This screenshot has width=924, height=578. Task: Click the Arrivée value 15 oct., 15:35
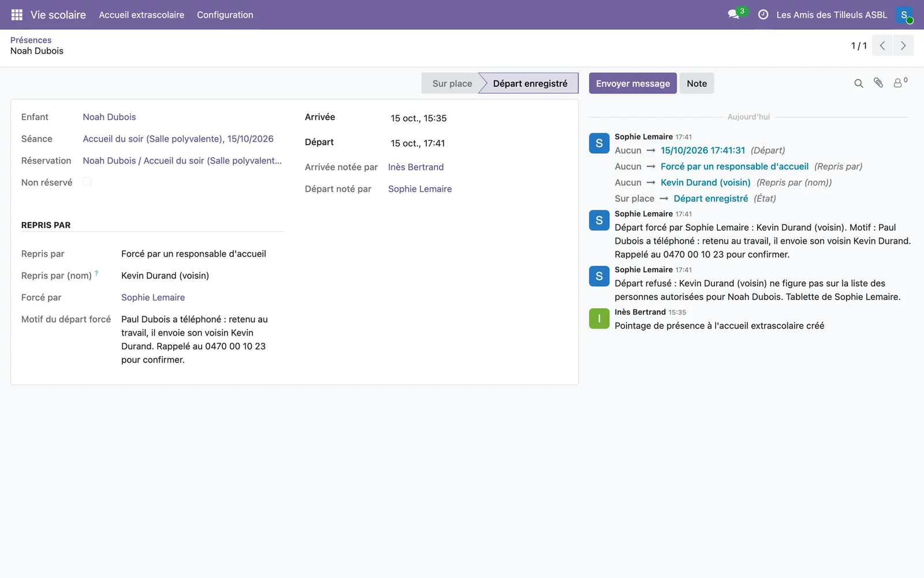419,118
